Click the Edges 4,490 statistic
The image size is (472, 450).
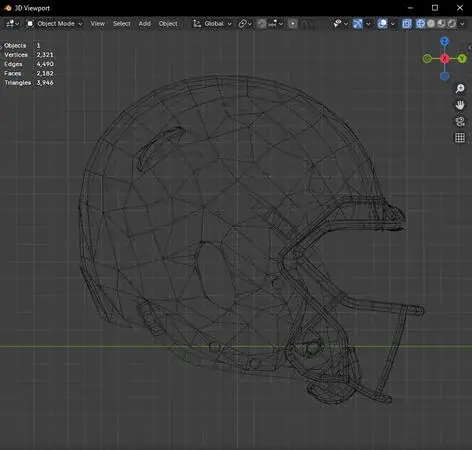(x=29, y=64)
